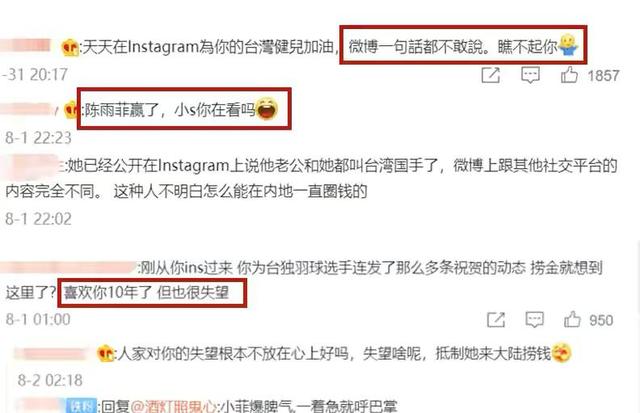Share the comment posted at 20:17

coord(491,75)
